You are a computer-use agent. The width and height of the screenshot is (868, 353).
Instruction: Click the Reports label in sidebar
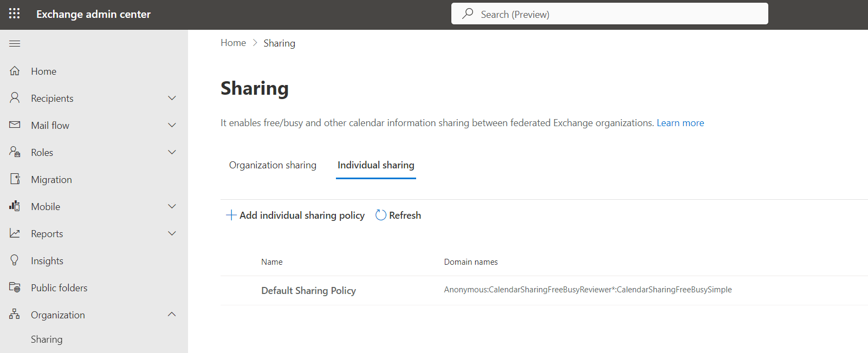(x=47, y=234)
